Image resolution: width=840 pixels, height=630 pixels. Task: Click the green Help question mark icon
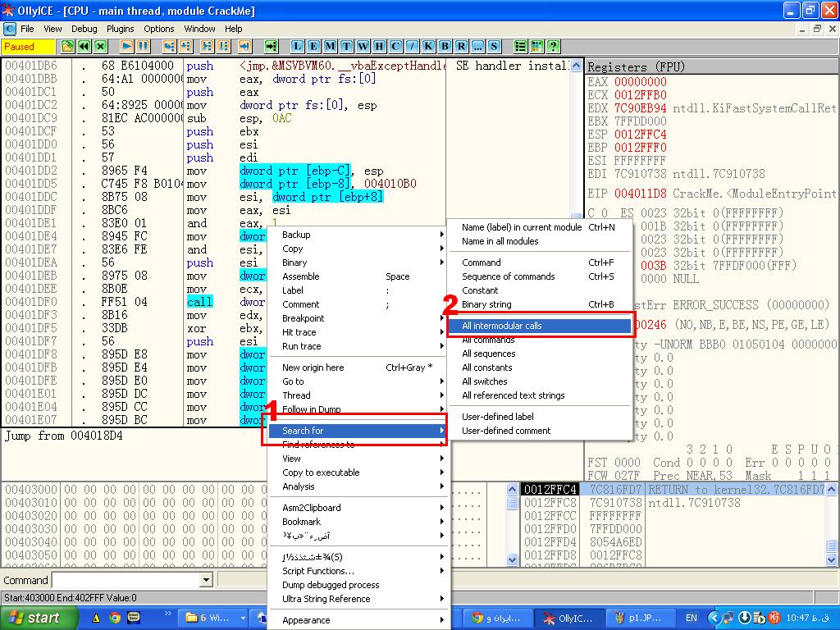[554, 47]
